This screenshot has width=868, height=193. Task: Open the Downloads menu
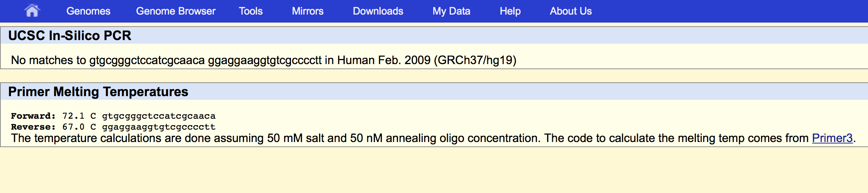(x=378, y=11)
